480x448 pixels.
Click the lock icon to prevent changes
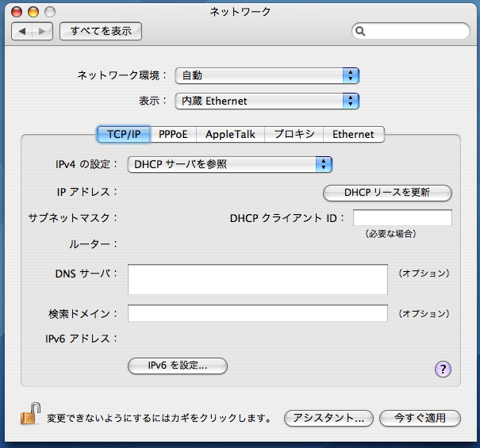(30, 415)
